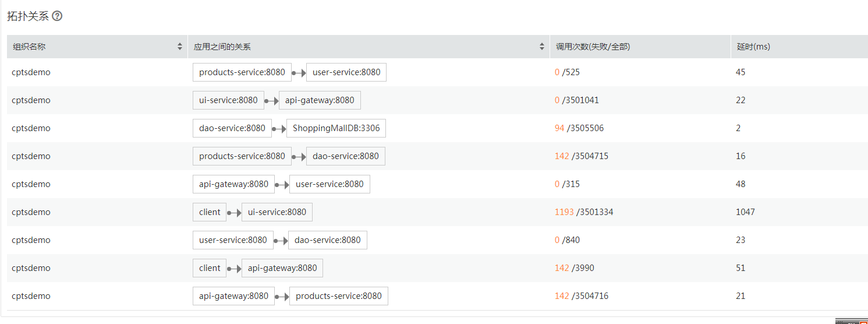This screenshot has height=324, width=868.
Task: Click the help icon beside 拓扑关系
Action: pos(57,16)
